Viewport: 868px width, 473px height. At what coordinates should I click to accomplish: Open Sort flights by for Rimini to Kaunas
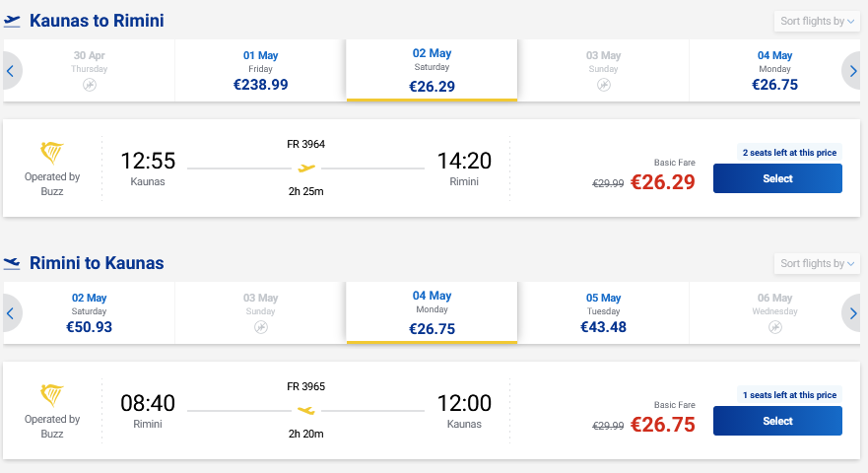(818, 263)
